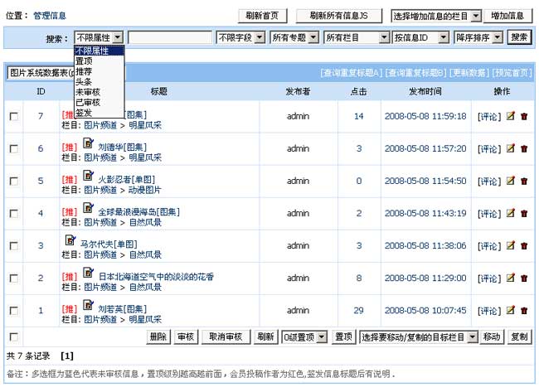The width and height of the screenshot is (539, 392).
Task: Click the edit pencil icon for ID 5
Action: pyautogui.click(x=511, y=181)
